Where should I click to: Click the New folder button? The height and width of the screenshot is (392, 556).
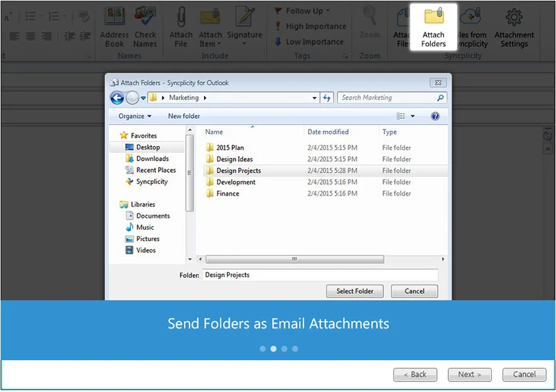tap(184, 116)
